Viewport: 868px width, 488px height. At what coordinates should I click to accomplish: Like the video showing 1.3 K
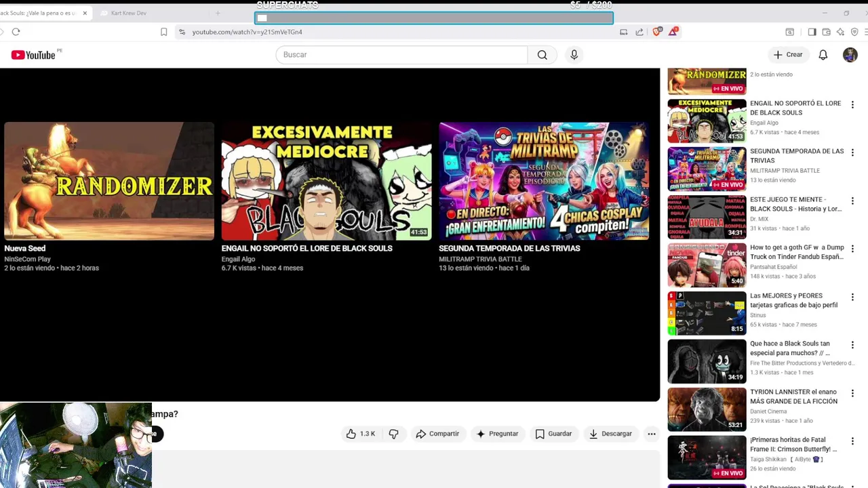(361, 434)
